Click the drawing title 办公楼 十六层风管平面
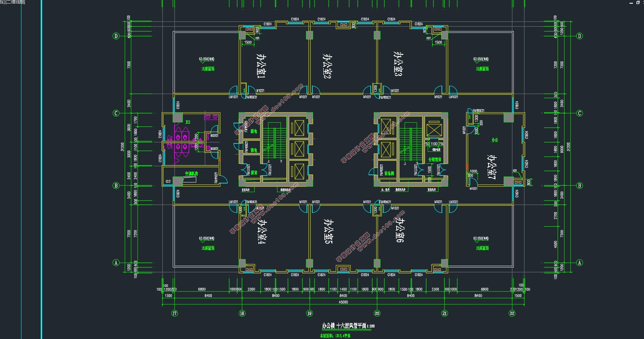644x339 pixels. click(x=344, y=326)
